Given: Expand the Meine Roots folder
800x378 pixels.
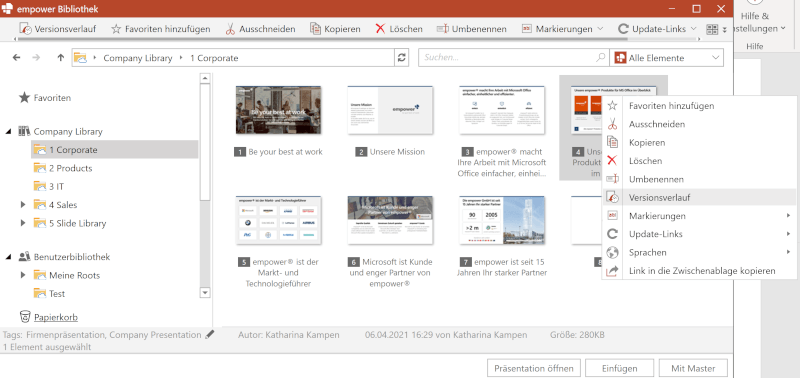Looking at the screenshot, I should click(22, 275).
